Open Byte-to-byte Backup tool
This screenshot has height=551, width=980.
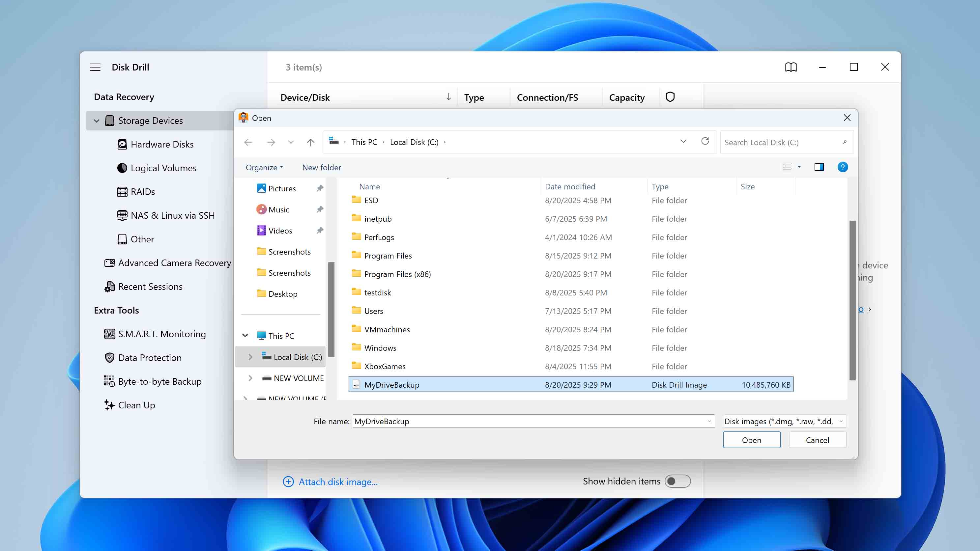coord(160,381)
